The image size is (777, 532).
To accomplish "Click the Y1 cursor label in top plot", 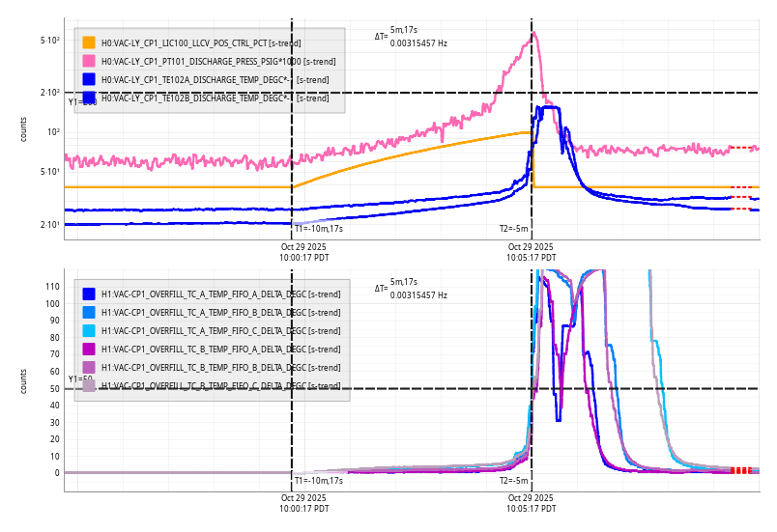I will point(74,101).
